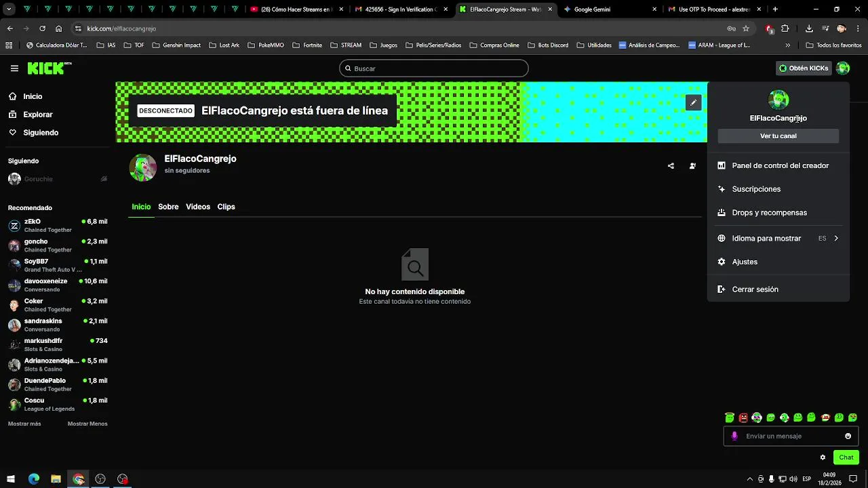The image size is (868, 488).
Task: Expand hidden bookmarks chevron
Action: pyautogui.click(x=787, y=45)
